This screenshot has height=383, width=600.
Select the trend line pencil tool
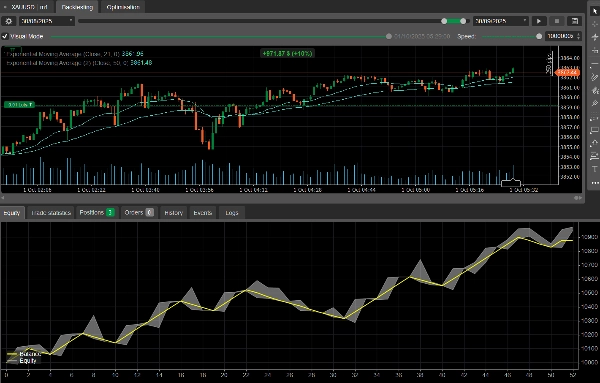(594, 77)
